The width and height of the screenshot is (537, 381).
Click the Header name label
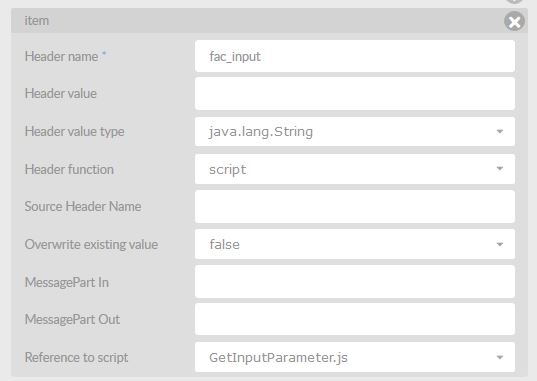pos(62,56)
